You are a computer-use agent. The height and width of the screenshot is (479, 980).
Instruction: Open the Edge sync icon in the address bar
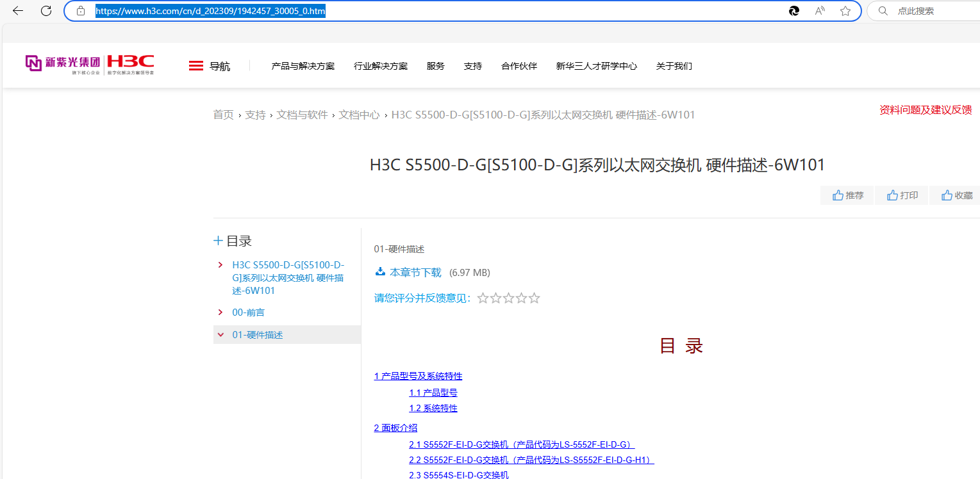click(794, 11)
